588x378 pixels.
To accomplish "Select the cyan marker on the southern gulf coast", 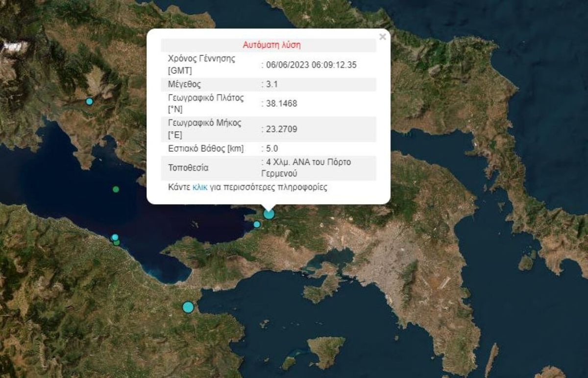I will click(x=115, y=237).
